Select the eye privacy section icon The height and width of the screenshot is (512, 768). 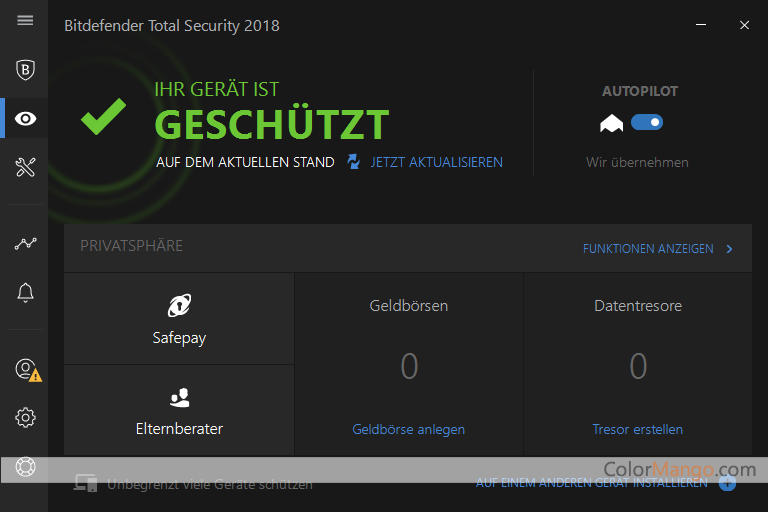25,119
